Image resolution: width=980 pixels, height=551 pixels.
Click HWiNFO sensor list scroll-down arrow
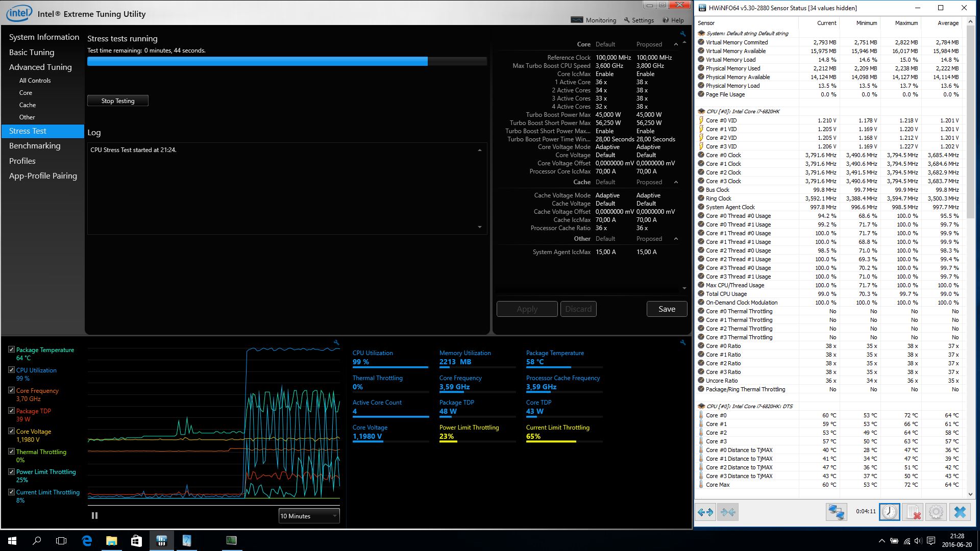[971, 494]
